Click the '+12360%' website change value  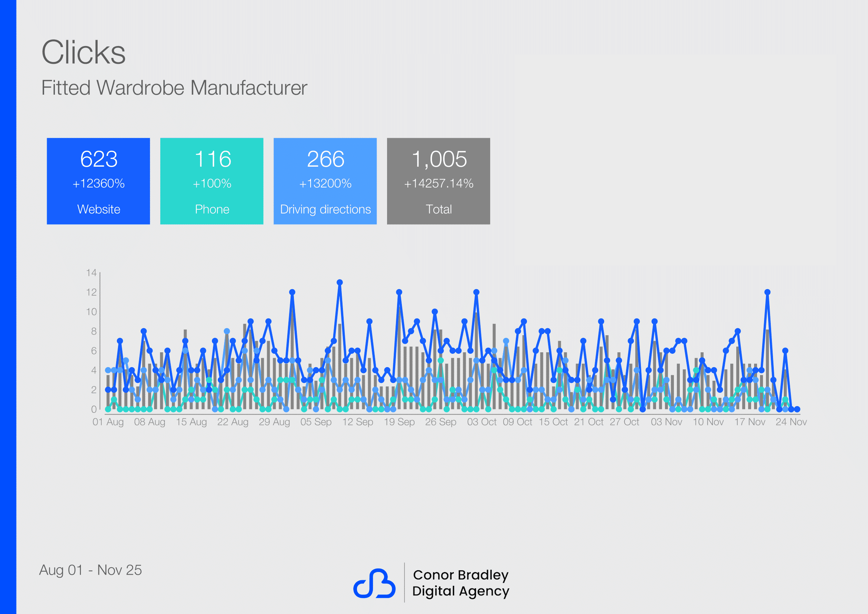click(x=99, y=183)
